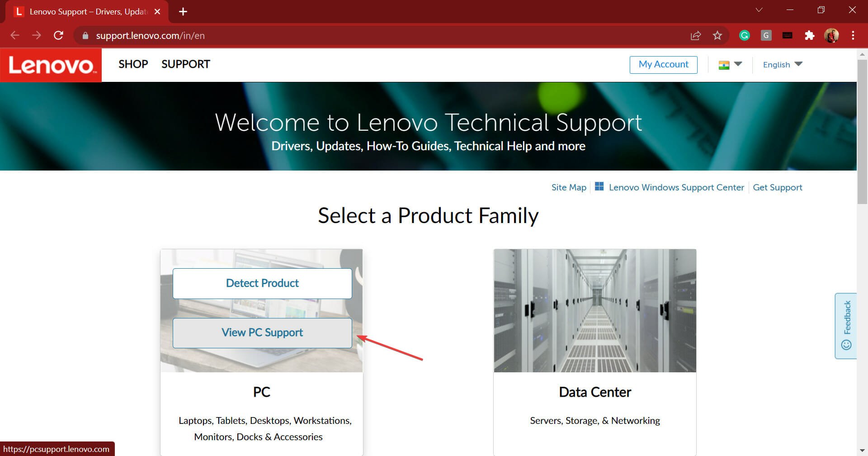Click the scroll down arrow

(862, 451)
